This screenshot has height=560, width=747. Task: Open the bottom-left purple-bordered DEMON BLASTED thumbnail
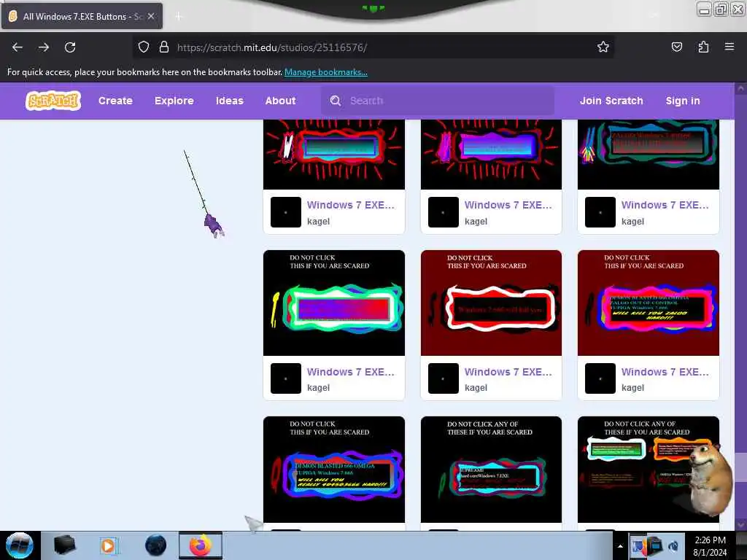tap(334, 470)
